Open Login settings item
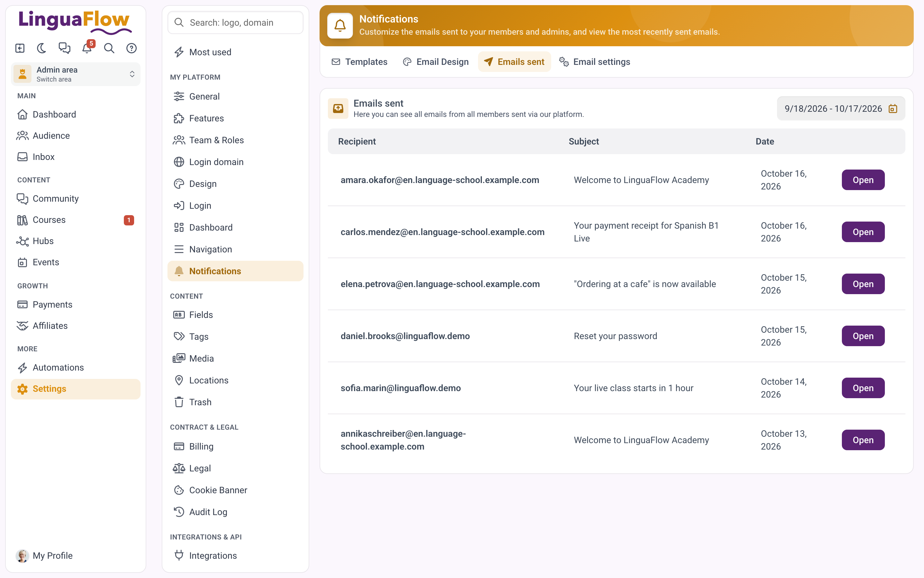924x578 pixels. 235,206
